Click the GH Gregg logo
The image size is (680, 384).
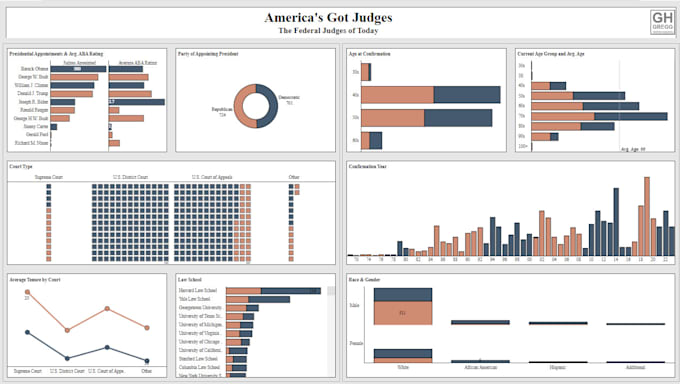point(662,22)
